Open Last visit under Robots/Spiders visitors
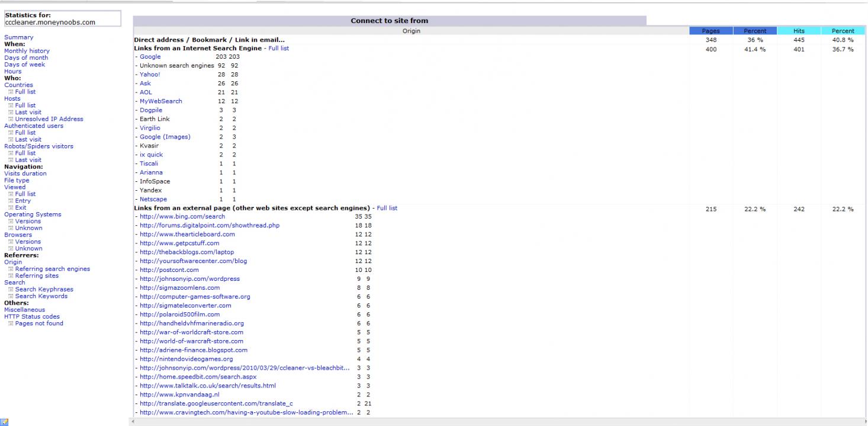This screenshot has height=426, width=868. click(28, 160)
